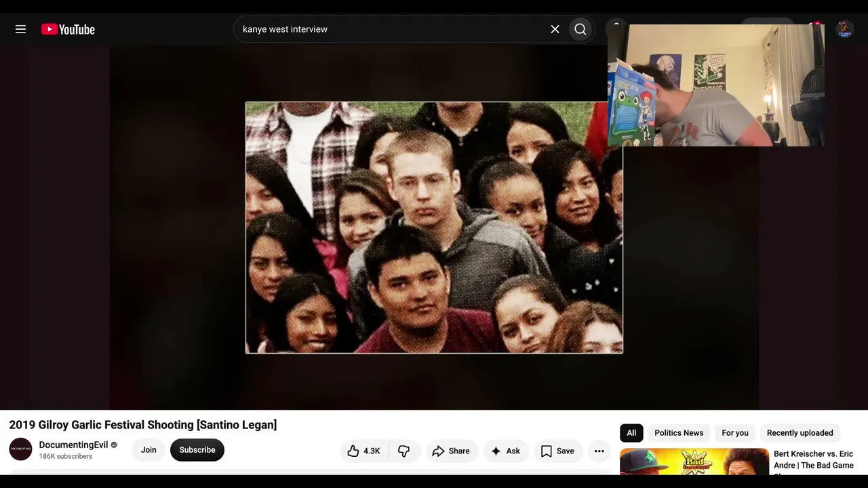Share the video
The height and width of the screenshot is (488, 868).
451,451
